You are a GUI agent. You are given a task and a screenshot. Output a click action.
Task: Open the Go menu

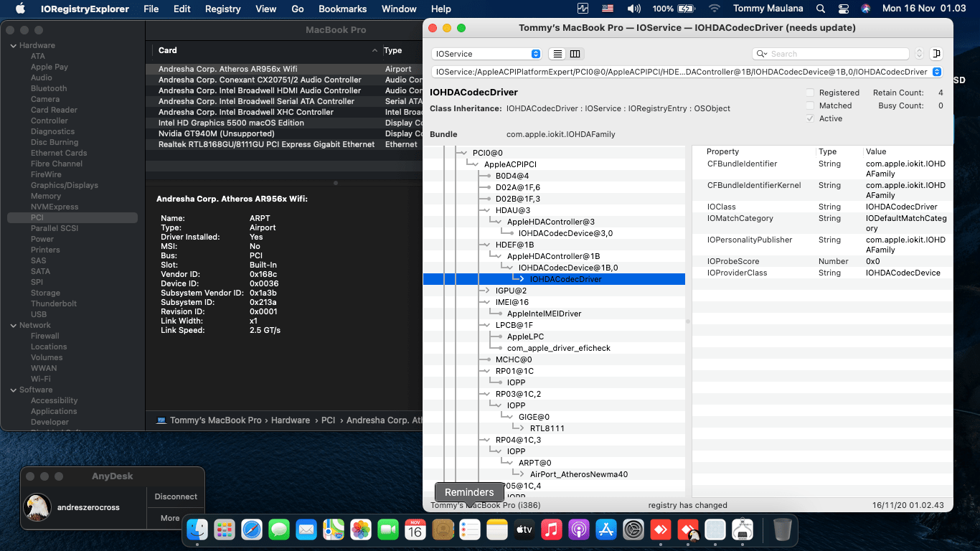pyautogui.click(x=298, y=9)
